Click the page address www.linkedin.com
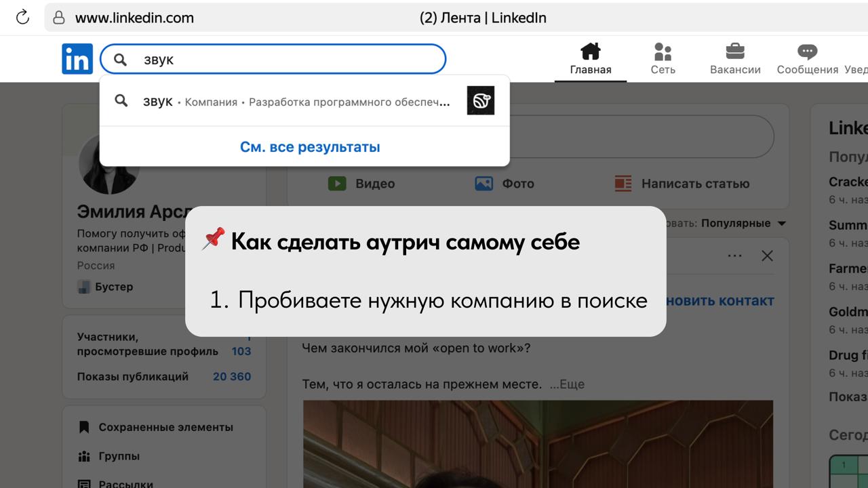868x488 pixels. 134,18
